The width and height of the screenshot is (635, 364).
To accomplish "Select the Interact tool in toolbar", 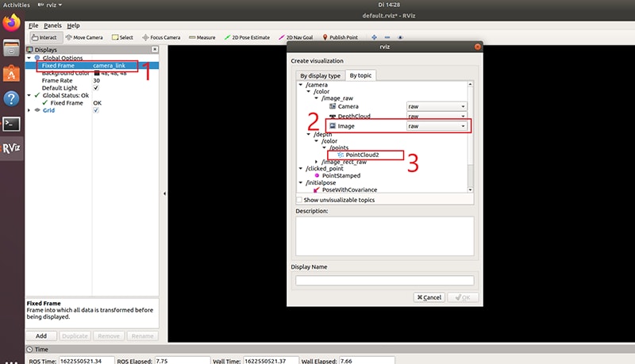I will (x=45, y=37).
